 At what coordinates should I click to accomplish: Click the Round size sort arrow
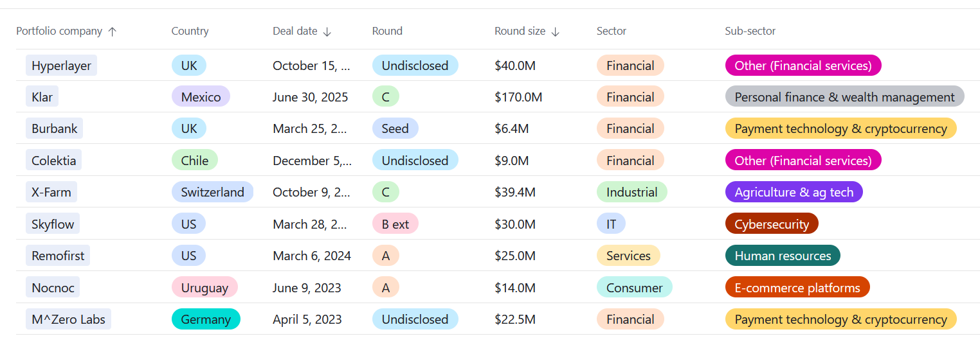(x=556, y=31)
